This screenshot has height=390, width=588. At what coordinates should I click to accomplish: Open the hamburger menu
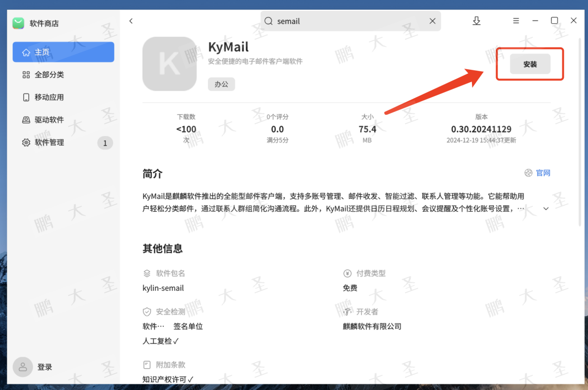click(x=516, y=21)
